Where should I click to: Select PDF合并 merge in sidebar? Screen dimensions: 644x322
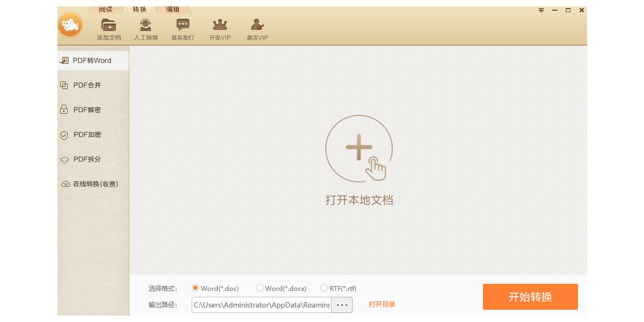click(87, 85)
